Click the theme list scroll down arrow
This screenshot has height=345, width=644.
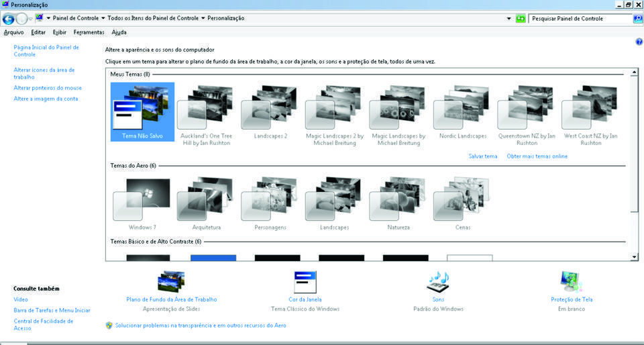[635, 256]
